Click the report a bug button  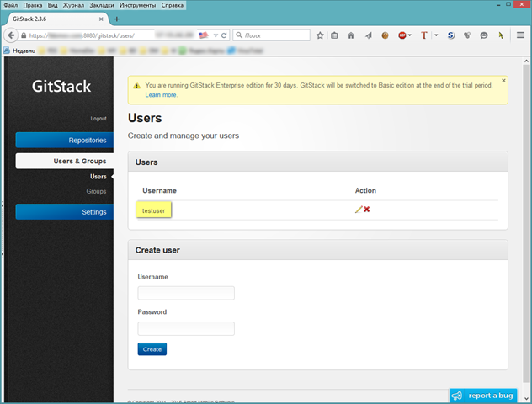pyautogui.click(x=483, y=396)
